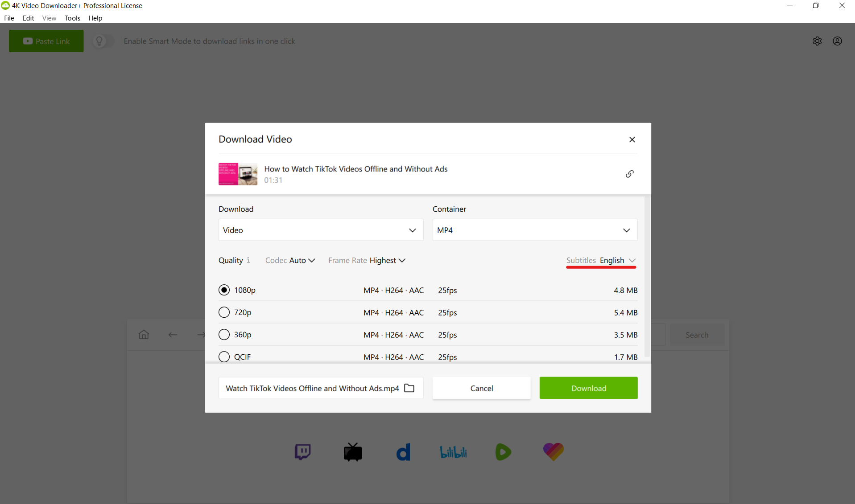Screen dimensions: 855x504
Task: Click the 1.7 MB size value
Action: pos(626,357)
